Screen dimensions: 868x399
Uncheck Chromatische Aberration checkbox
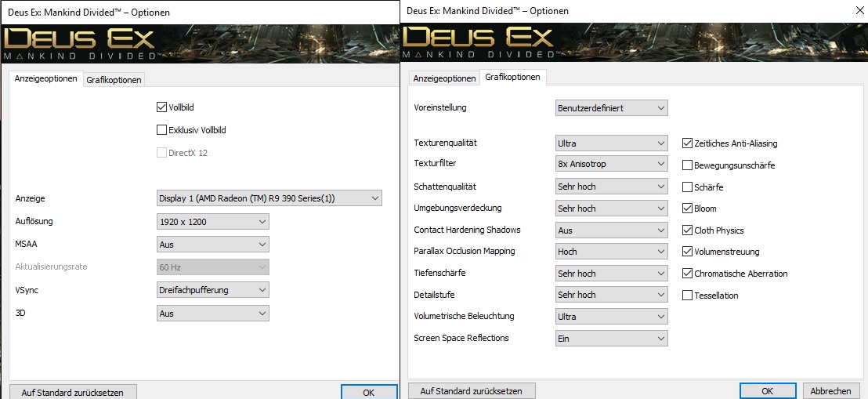688,274
